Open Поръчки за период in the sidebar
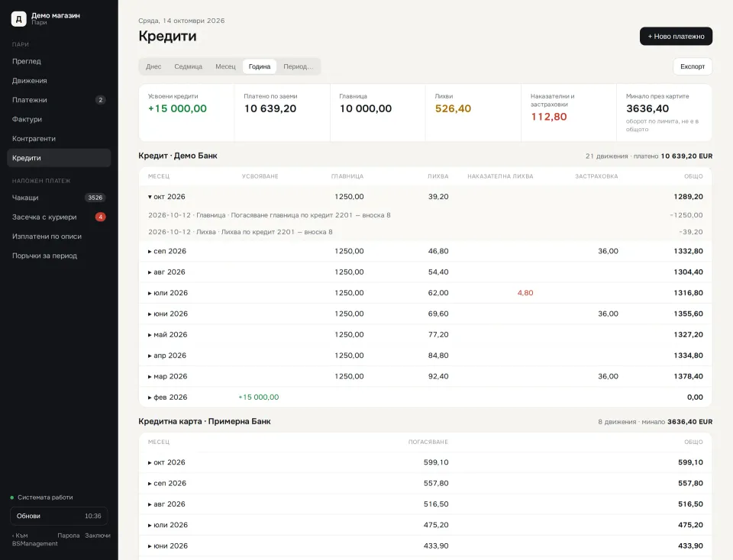 pos(59,256)
